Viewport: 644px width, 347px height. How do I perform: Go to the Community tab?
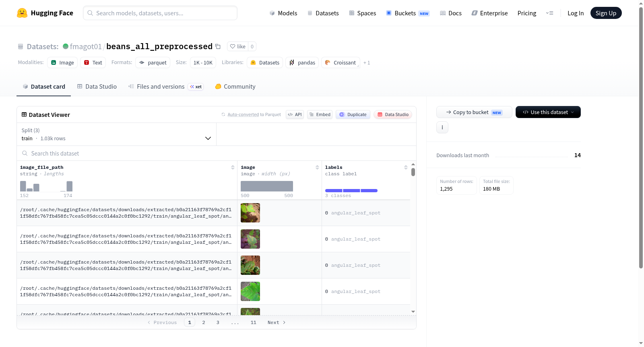[235, 86]
